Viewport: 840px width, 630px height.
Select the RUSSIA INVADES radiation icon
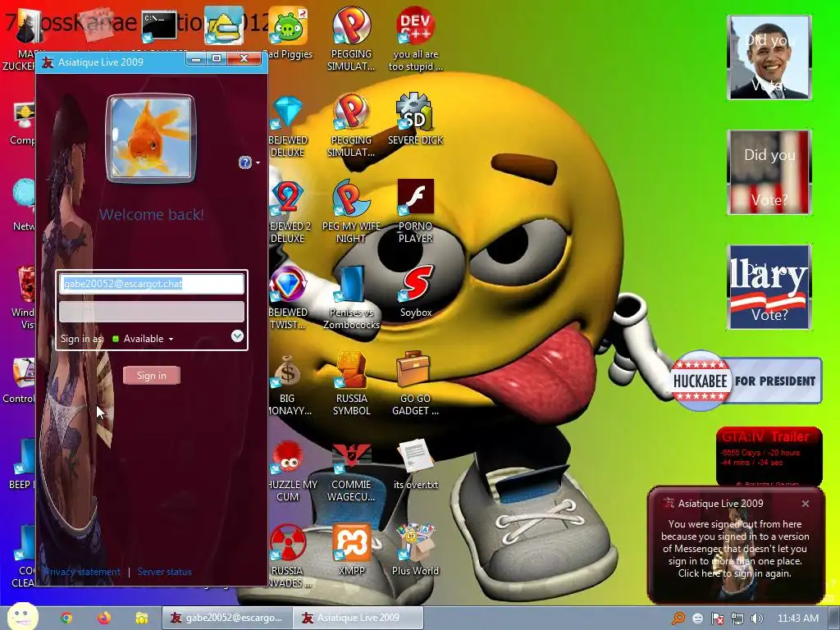[288, 556]
